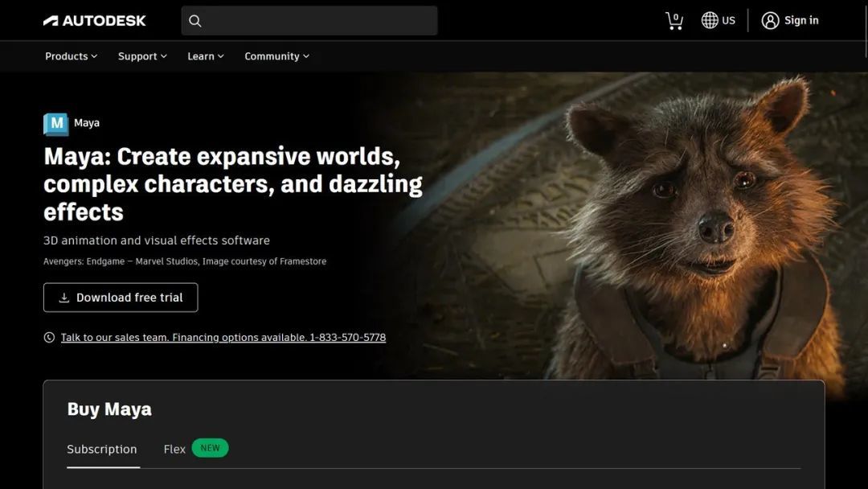Screen dimensions: 868x489
Task: Click the Maya product icon
Action: point(56,124)
